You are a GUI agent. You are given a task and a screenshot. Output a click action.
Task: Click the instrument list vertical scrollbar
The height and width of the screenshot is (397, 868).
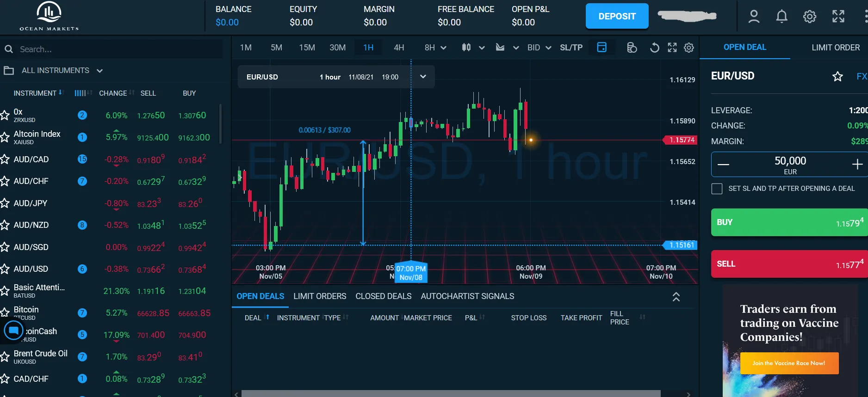[220, 123]
